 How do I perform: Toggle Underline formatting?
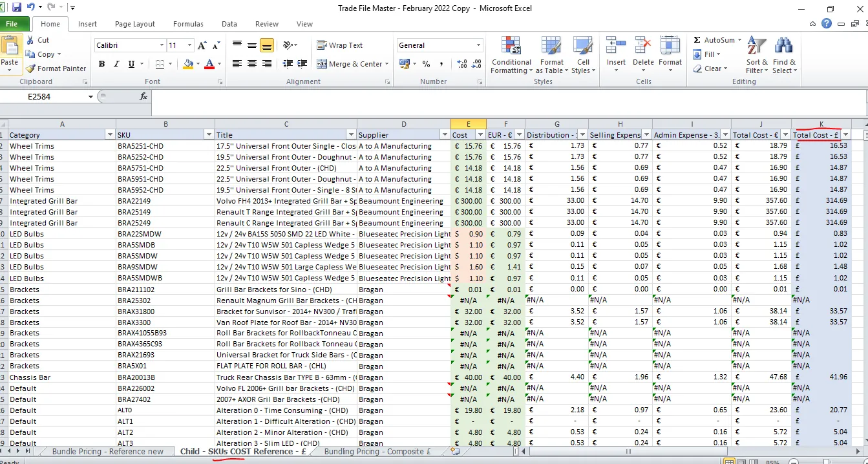pos(132,64)
